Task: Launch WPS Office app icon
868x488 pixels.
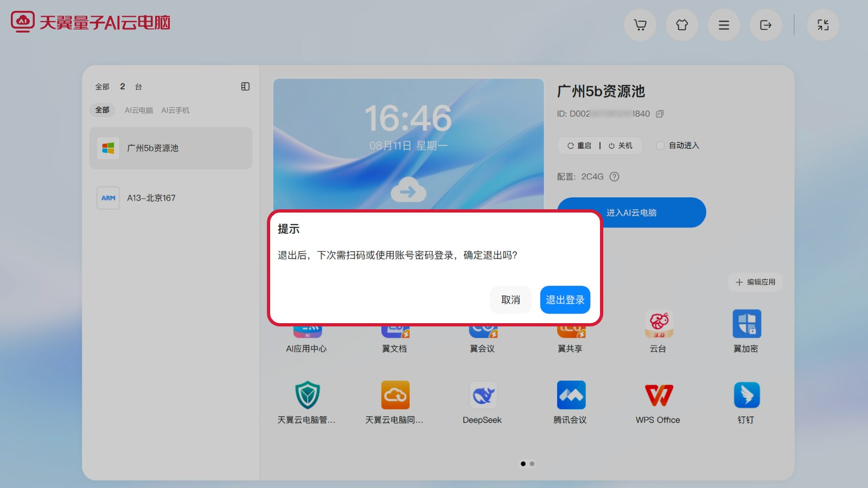Action: (x=659, y=395)
